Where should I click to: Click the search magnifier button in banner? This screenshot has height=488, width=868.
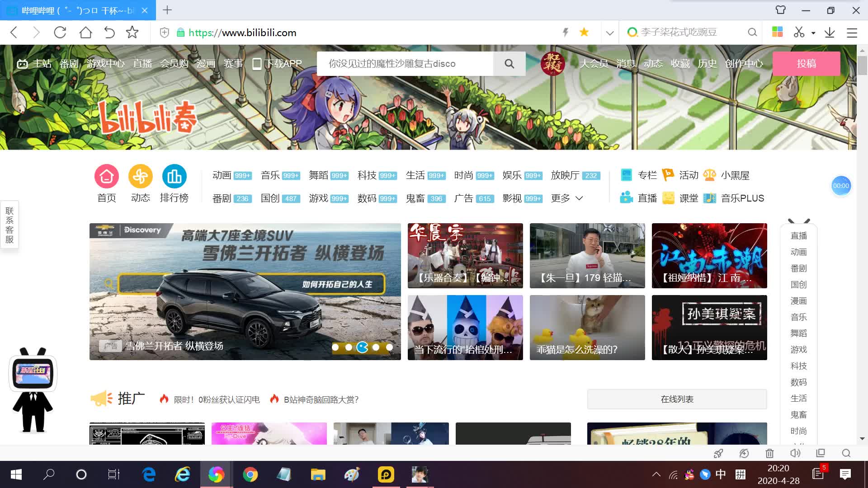point(509,64)
